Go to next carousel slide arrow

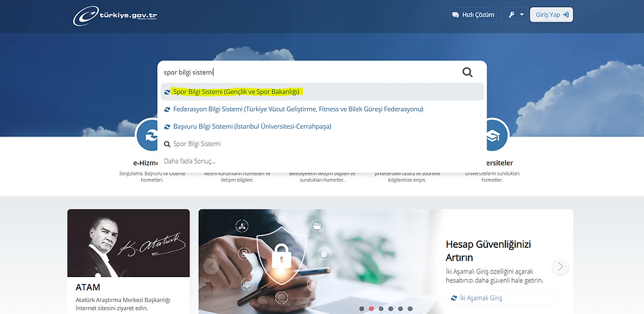pyautogui.click(x=560, y=267)
